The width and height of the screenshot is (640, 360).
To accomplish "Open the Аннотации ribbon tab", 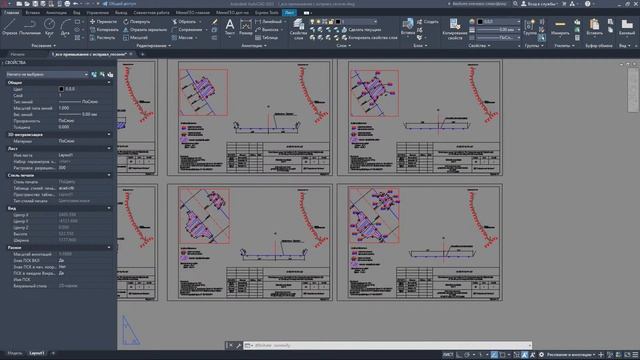I will click(x=56, y=13).
